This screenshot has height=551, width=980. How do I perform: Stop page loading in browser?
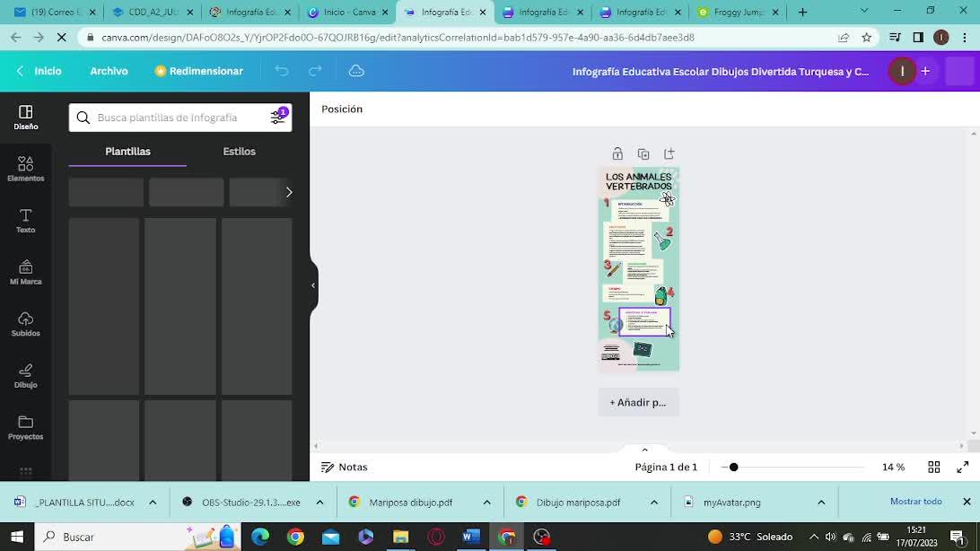pyautogui.click(x=61, y=38)
